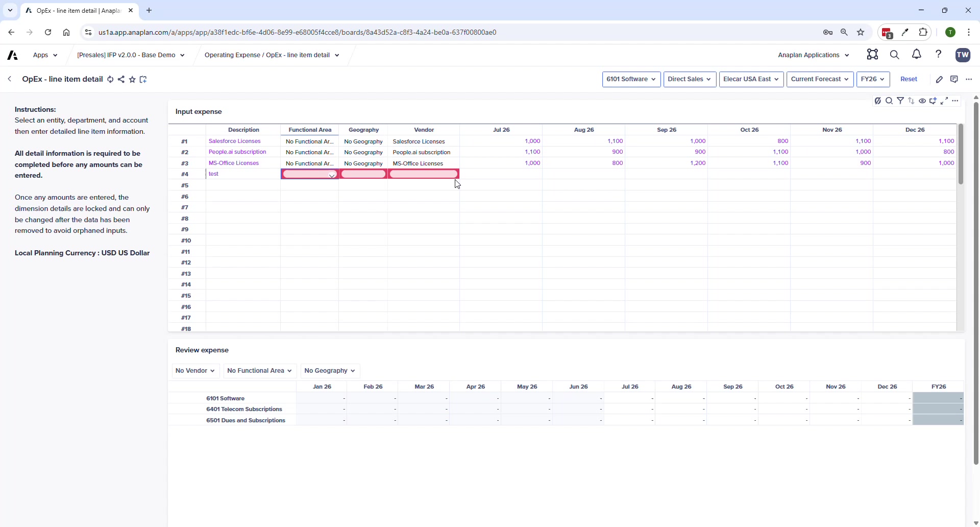Refresh the OpEx line item detail page
Image resolution: width=980 pixels, height=527 pixels.
[x=110, y=79]
